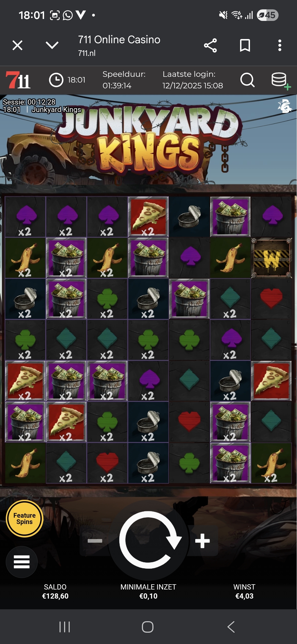The width and height of the screenshot is (297, 644).
Task: Open Android recent apps button
Action: 65,627
